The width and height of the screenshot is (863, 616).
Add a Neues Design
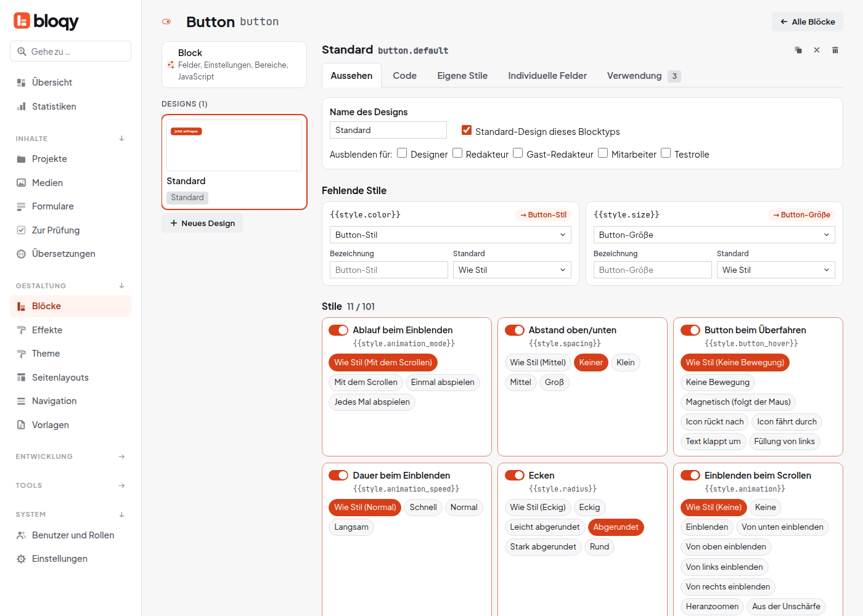click(202, 223)
